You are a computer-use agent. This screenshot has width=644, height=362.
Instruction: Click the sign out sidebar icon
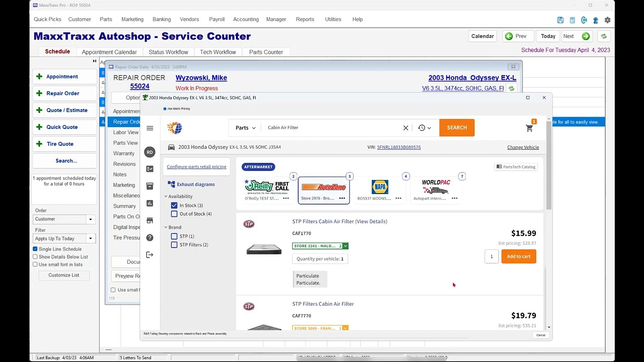click(149, 254)
